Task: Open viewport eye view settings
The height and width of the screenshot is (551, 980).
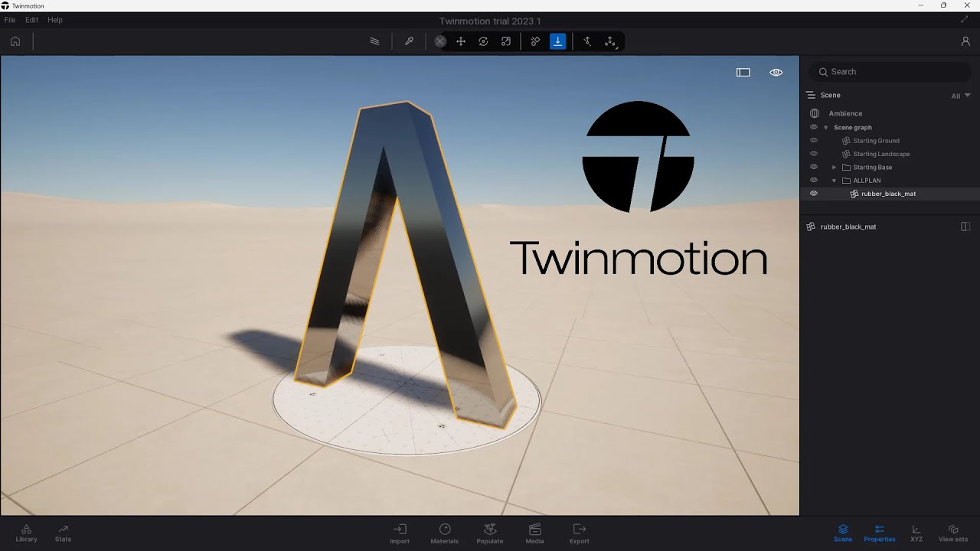Action: point(776,72)
